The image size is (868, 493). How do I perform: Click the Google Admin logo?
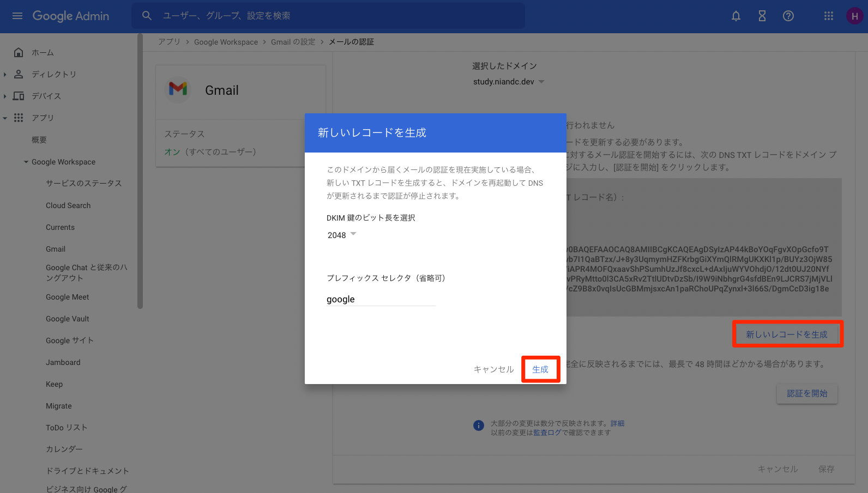71,16
